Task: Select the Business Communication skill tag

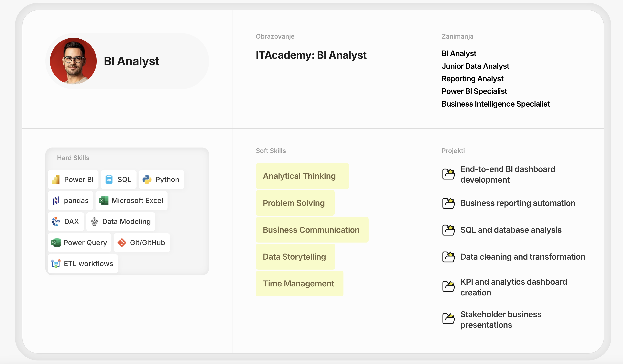Action: pos(312,230)
